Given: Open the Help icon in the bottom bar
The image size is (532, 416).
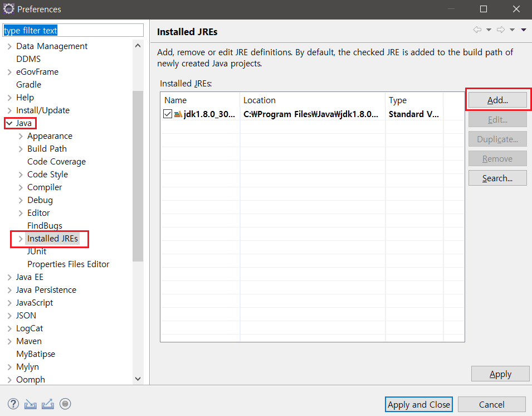Looking at the screenshot, I should tap(13, 404).
